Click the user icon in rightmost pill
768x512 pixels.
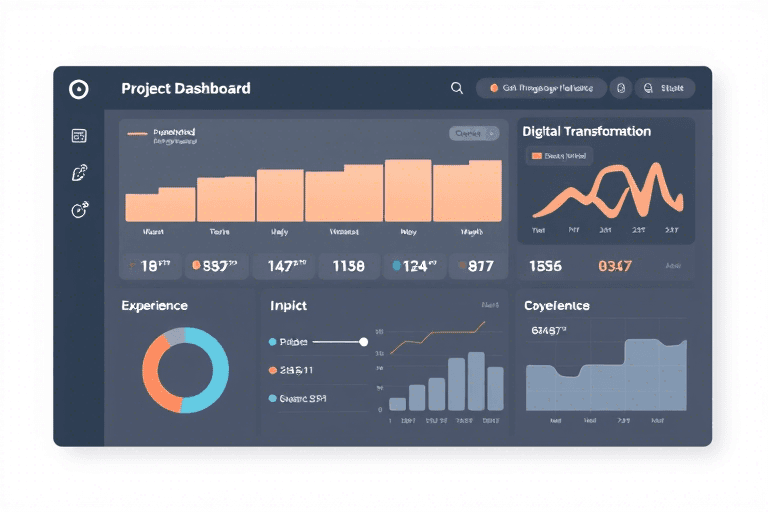tap(648, 88)
